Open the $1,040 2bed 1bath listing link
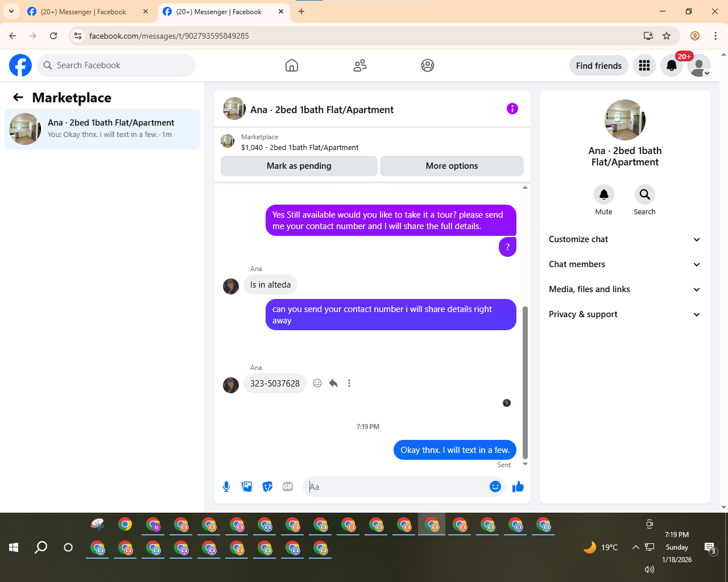 300,147
